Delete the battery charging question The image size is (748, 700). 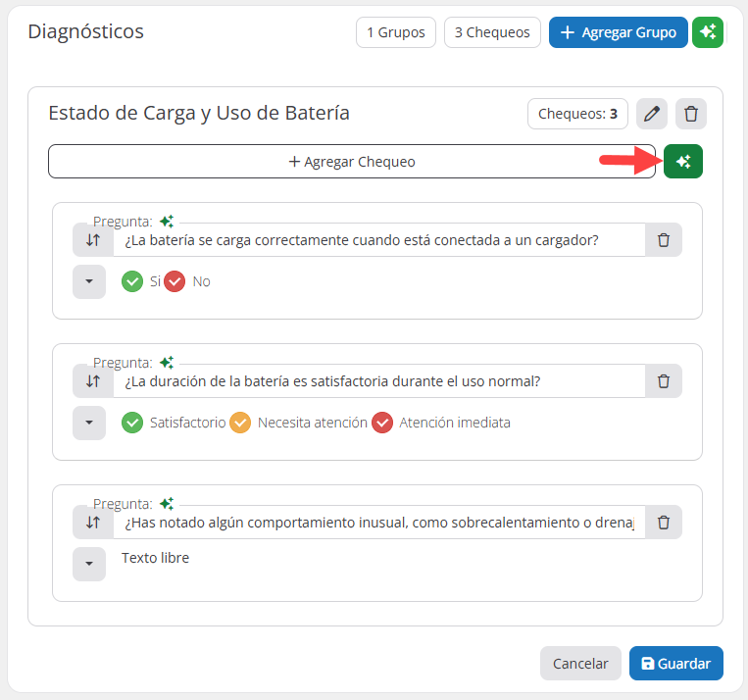[664, 240]
